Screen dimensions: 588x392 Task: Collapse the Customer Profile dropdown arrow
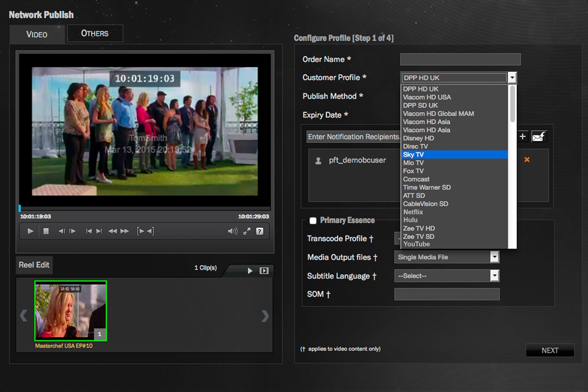point(512,78)
